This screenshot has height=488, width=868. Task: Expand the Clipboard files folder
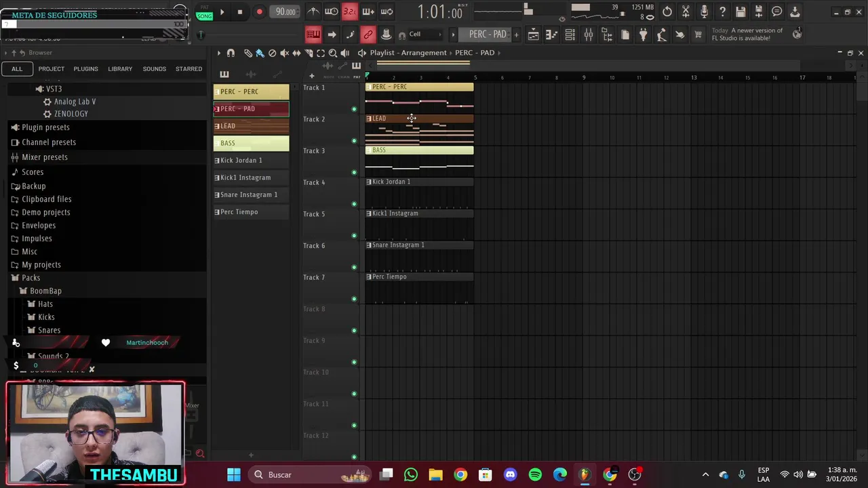(x=46, y=199)
